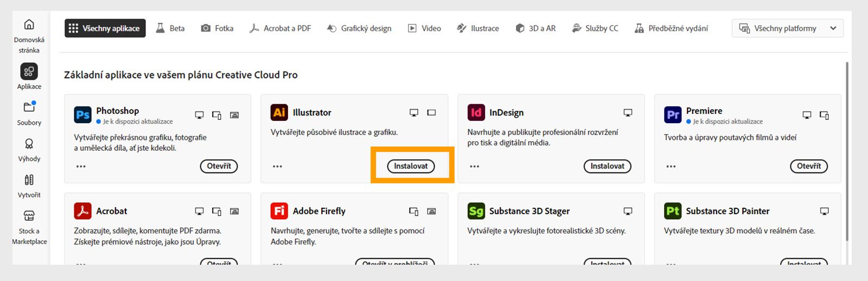This screenshot has height=281, width=868.
Task: Open more options for Photoshop
Action: 81,167
